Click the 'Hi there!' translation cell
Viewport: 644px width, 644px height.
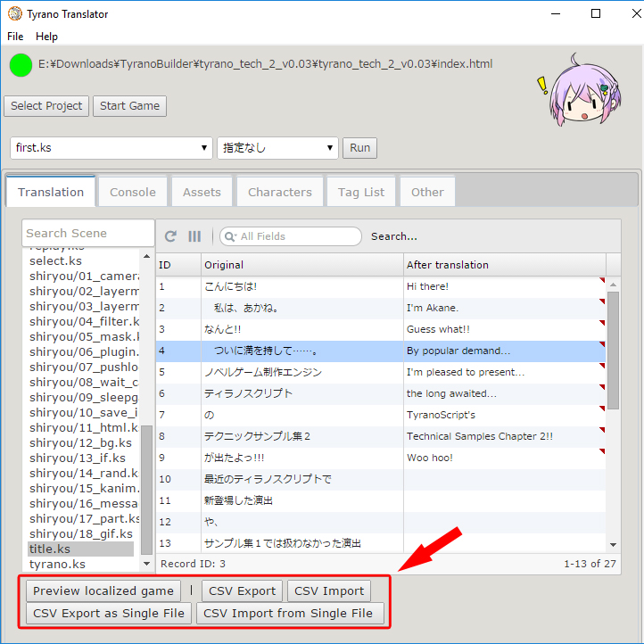[504, 286]
